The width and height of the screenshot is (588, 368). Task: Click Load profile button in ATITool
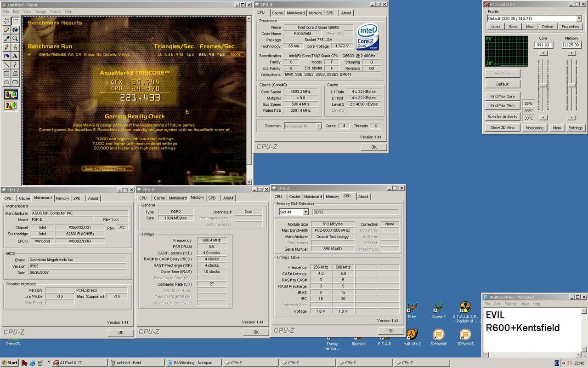495,27
